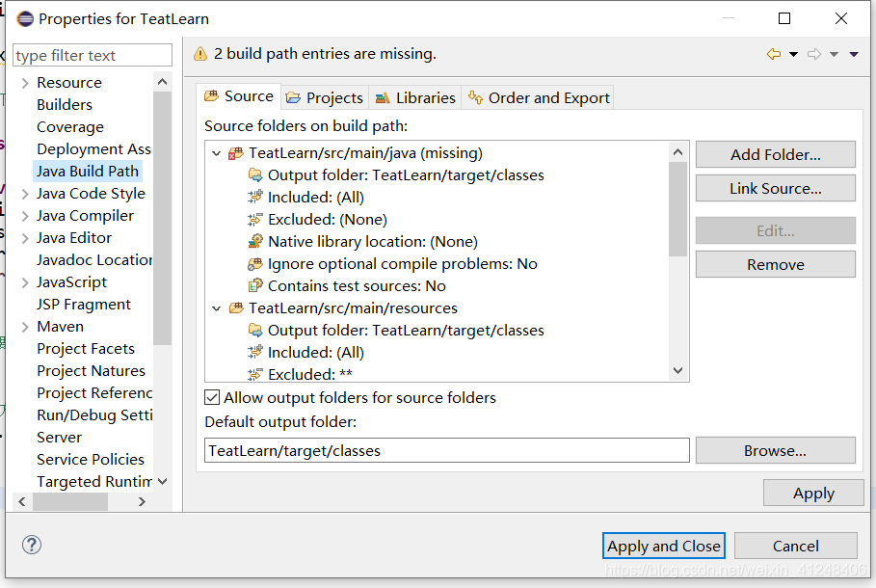
Task: Expand the Maven category in sidebar
Action: [x=25, y=327]
